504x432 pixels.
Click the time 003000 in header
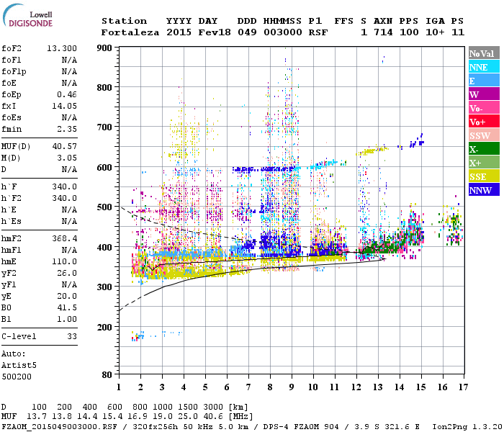pos(283,32)
